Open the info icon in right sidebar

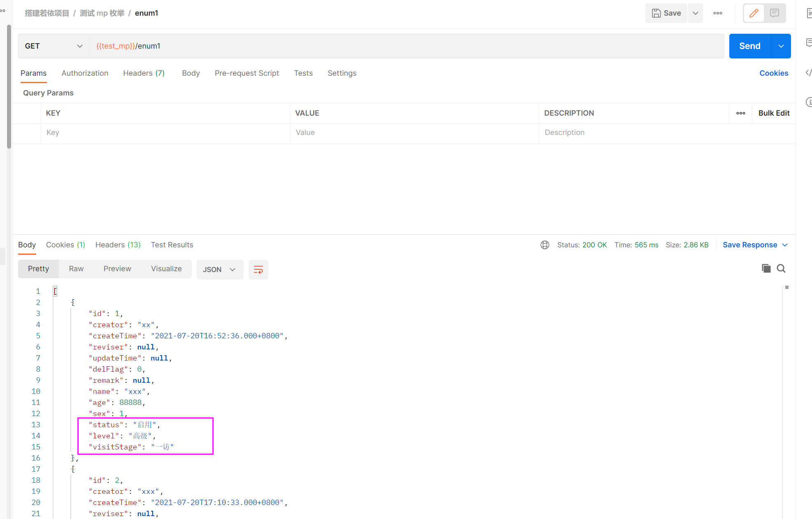[x=809, y=102]
